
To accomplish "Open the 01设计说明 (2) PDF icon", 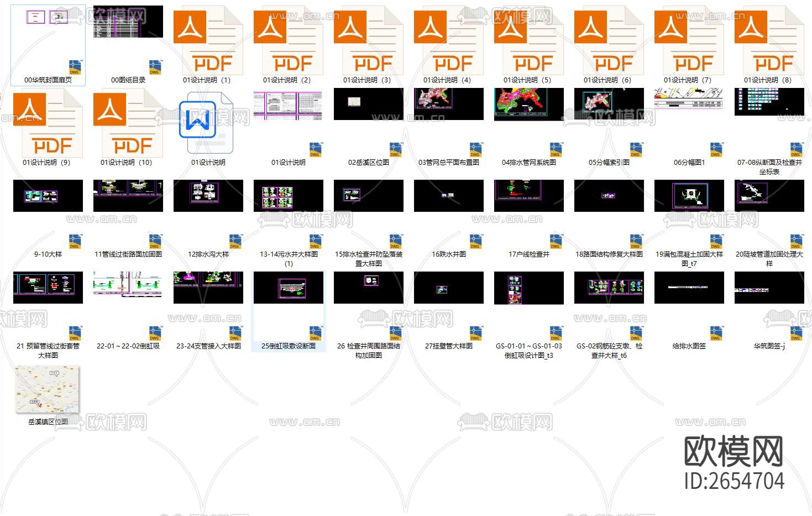I will (x=289, y=40).
